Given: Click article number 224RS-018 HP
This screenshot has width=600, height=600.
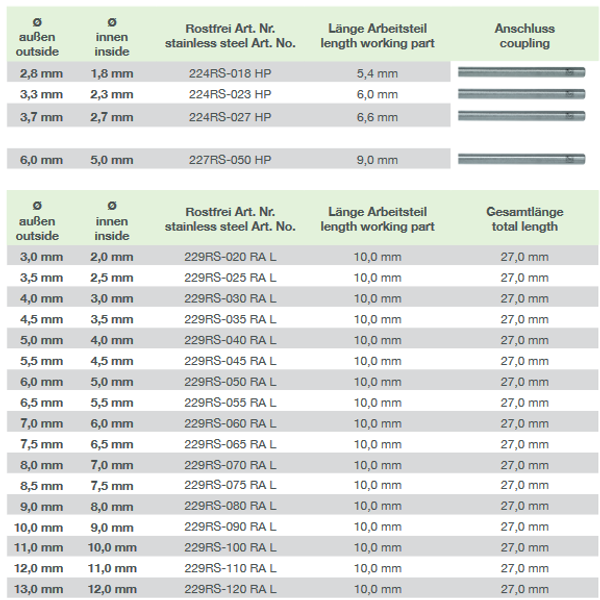Looking at the screenshot, I should 230,73.
